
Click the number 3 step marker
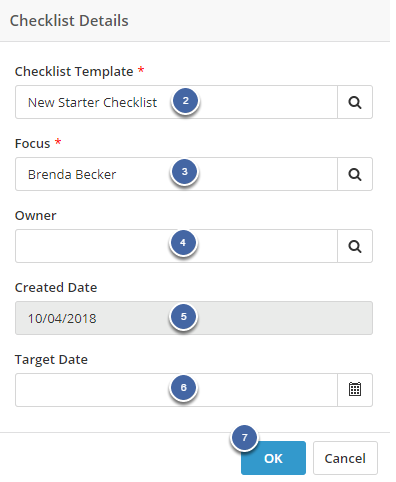(185, 172)
